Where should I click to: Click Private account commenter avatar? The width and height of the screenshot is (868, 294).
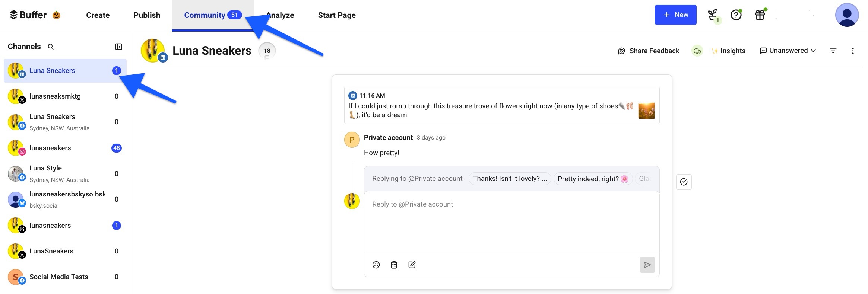352,140
